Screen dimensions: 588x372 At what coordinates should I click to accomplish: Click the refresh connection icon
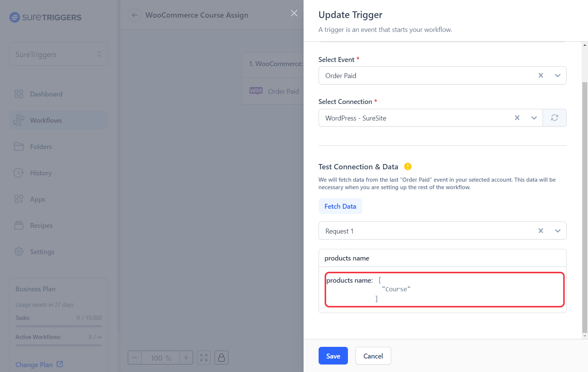coord(554,118)
